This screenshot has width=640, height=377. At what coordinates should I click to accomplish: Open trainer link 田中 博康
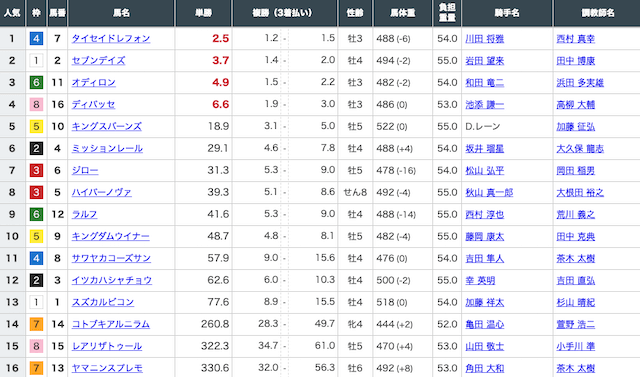(576, 61)
